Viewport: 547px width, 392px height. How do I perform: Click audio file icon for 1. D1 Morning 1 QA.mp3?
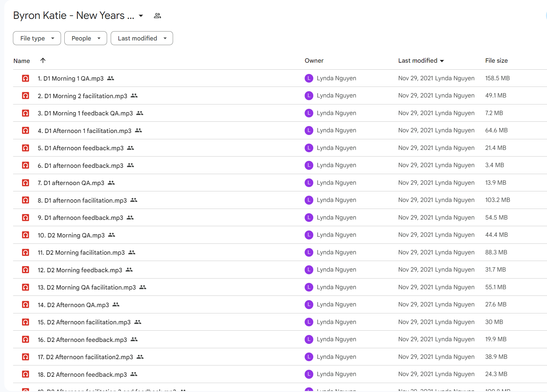click(26, 78)
